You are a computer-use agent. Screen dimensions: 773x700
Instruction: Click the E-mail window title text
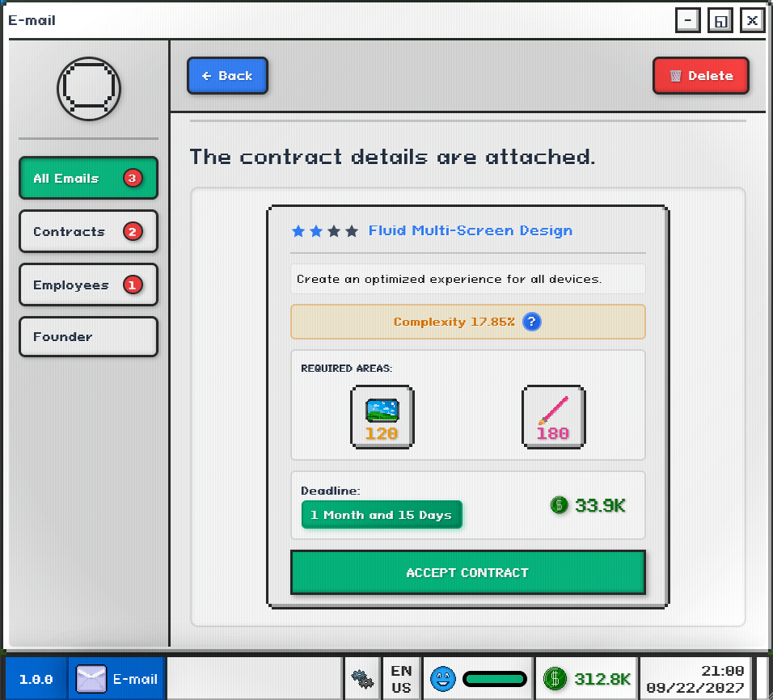coord(32,20)
